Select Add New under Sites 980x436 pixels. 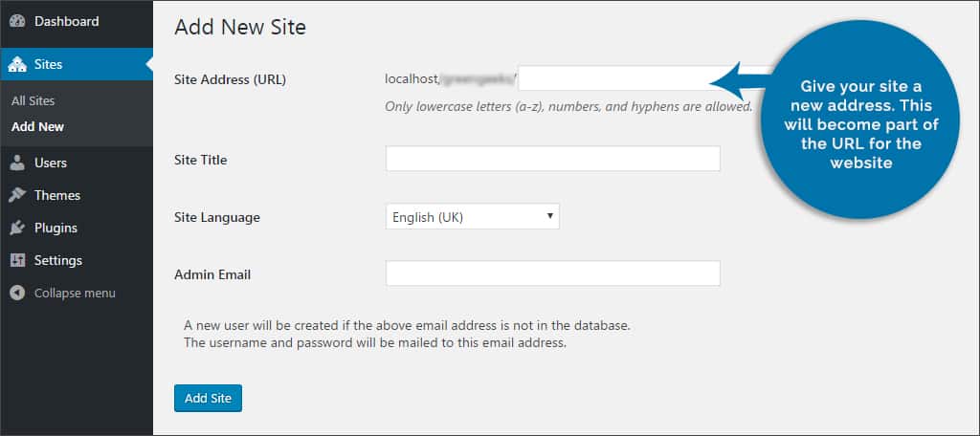click(38, 126)
